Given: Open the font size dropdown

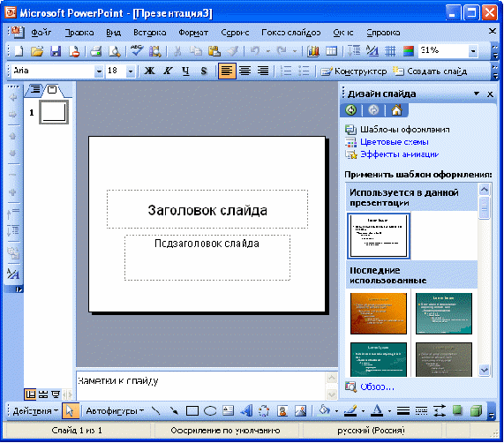Looking at the screenshot, I should 130,71.
